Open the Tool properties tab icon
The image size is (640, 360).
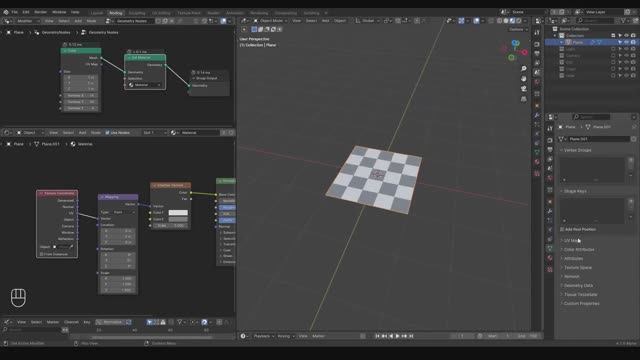[x=550, y=129]
